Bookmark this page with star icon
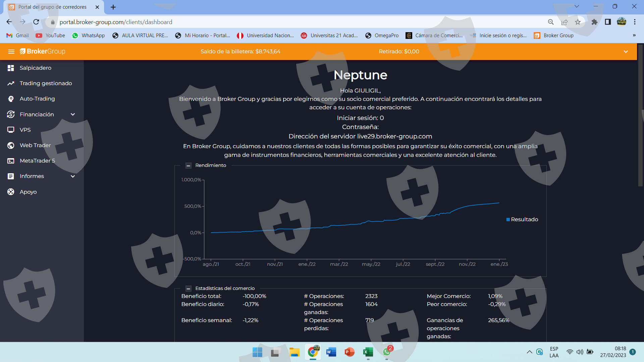The height and width of the screenshot is (362, 644). 578,22
